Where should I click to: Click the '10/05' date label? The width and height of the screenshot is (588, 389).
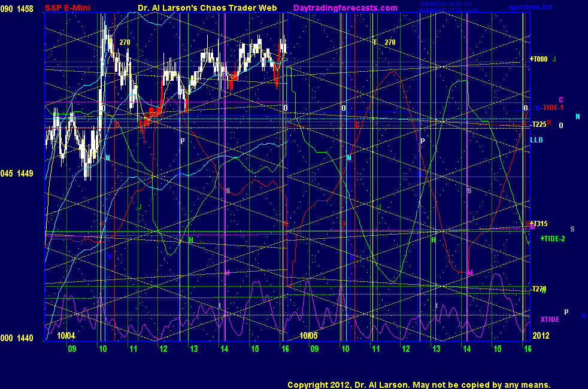pyautogui.click(x=308, y=335)
